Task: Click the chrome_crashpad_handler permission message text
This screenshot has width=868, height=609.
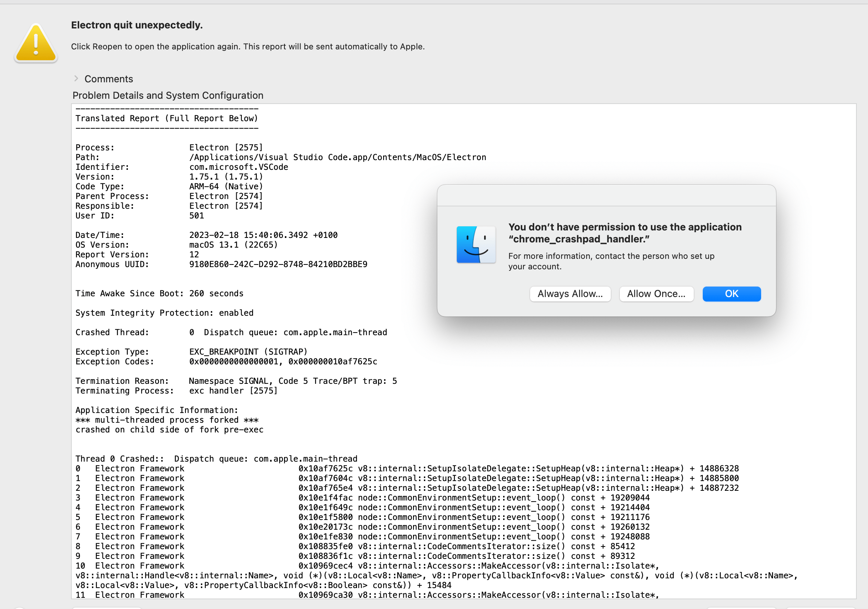Action: [625, 233]
